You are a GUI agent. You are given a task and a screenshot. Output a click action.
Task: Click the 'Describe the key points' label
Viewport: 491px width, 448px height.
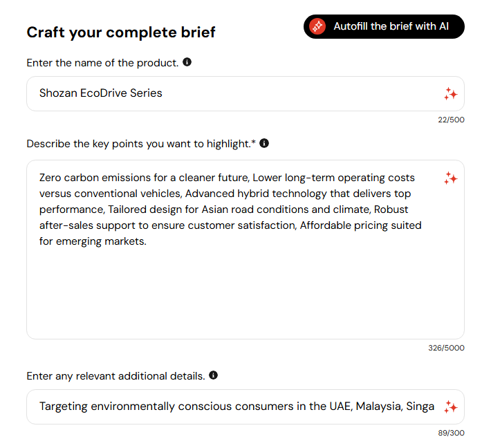point(138,144)
